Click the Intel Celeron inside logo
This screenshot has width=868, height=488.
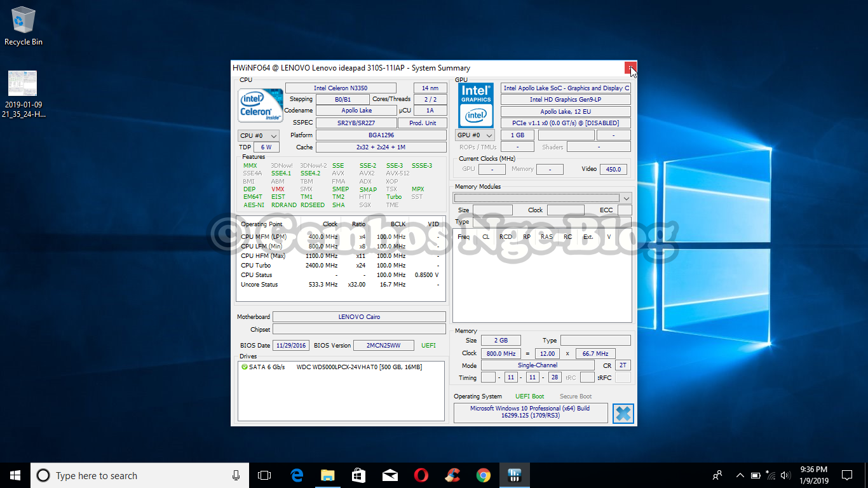261,105
